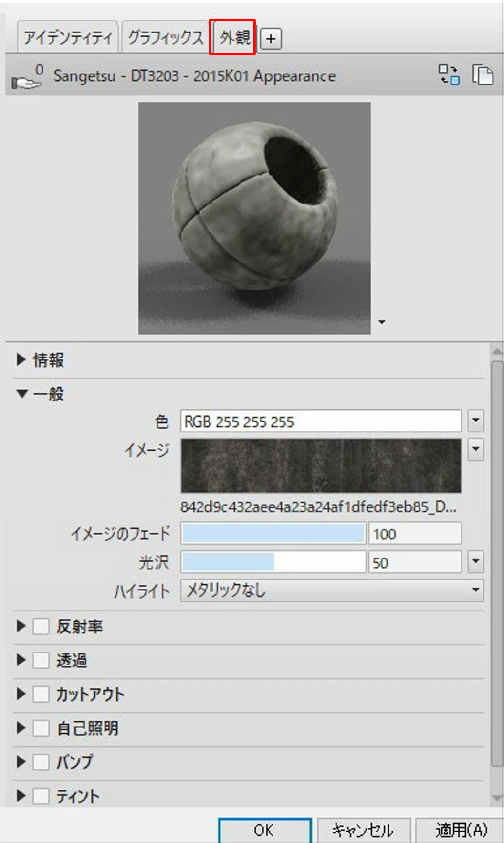
Task: Click the 光沢 slider
Action: 273,562
